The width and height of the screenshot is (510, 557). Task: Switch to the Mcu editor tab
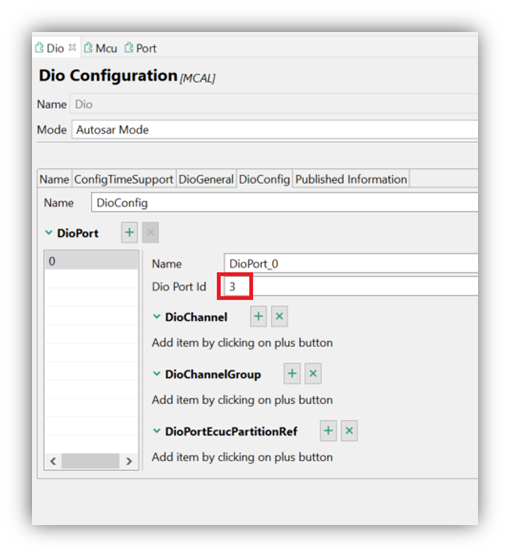pyautogui.click(x=101, y=48)
